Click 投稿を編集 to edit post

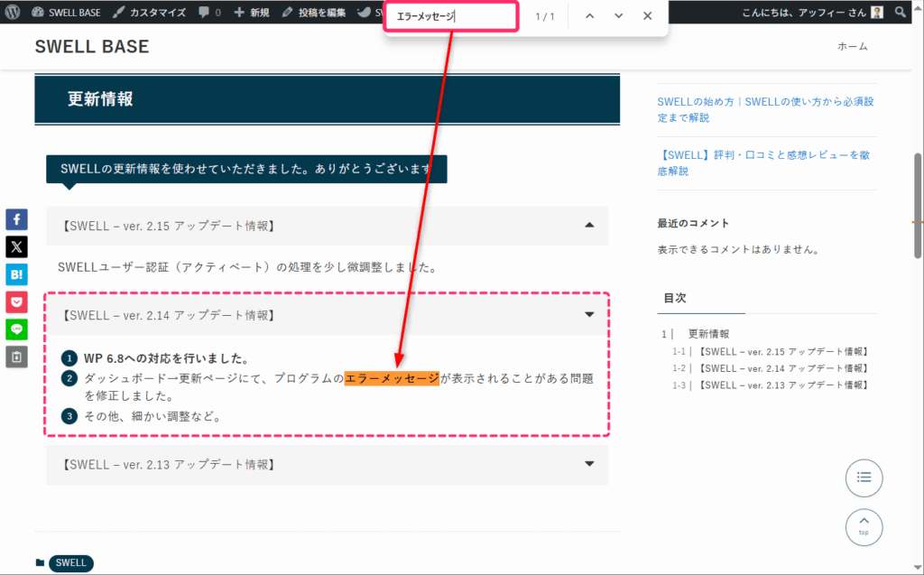[x=313, y=13]
